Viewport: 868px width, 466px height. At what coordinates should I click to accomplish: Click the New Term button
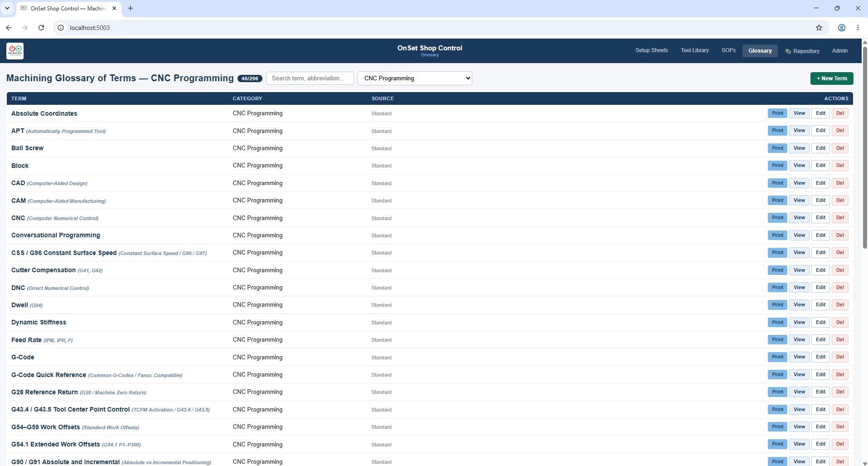(832, 78)
